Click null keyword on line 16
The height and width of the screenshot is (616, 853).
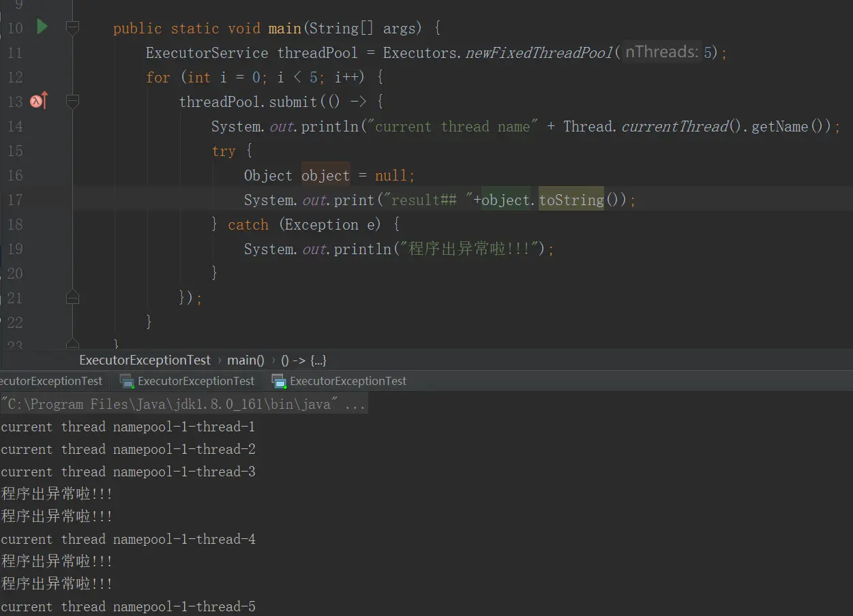tap(391, 175)
